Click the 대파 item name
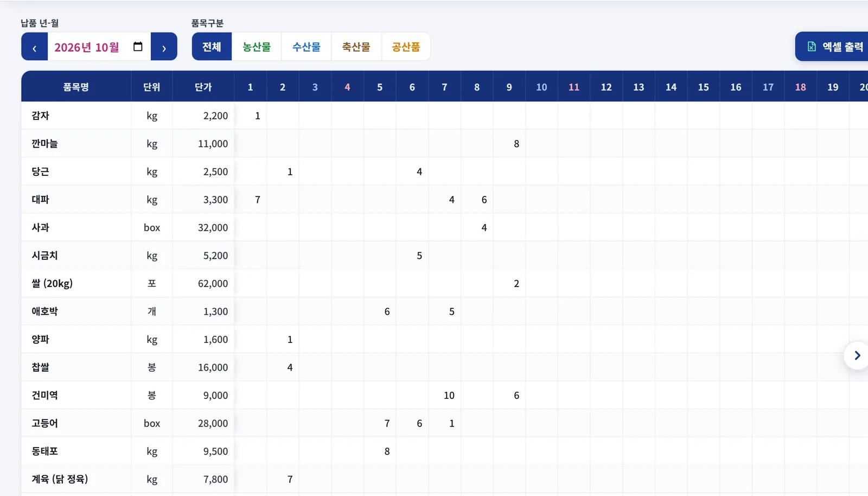 (x=40, y=200)
